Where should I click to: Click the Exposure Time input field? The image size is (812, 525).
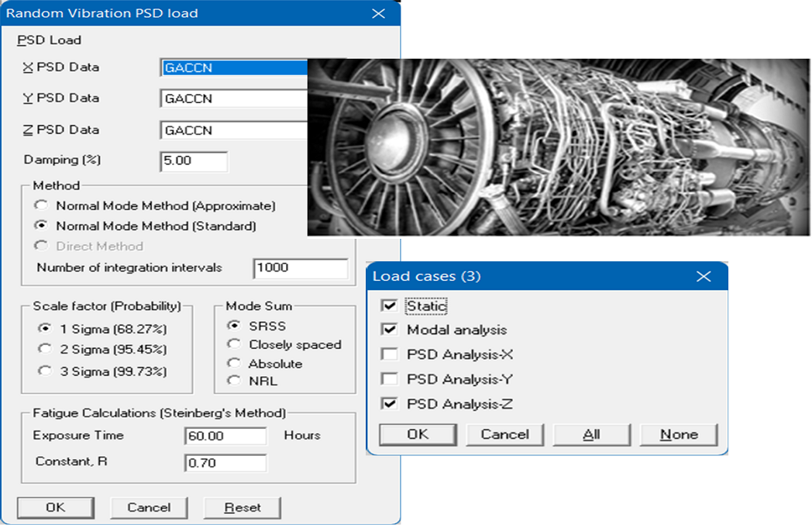225,436
